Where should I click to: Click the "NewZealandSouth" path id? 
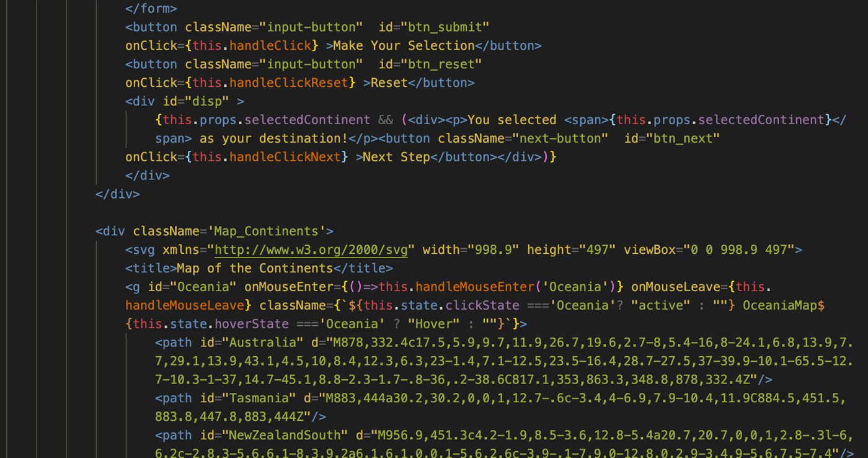click(285, 436)
